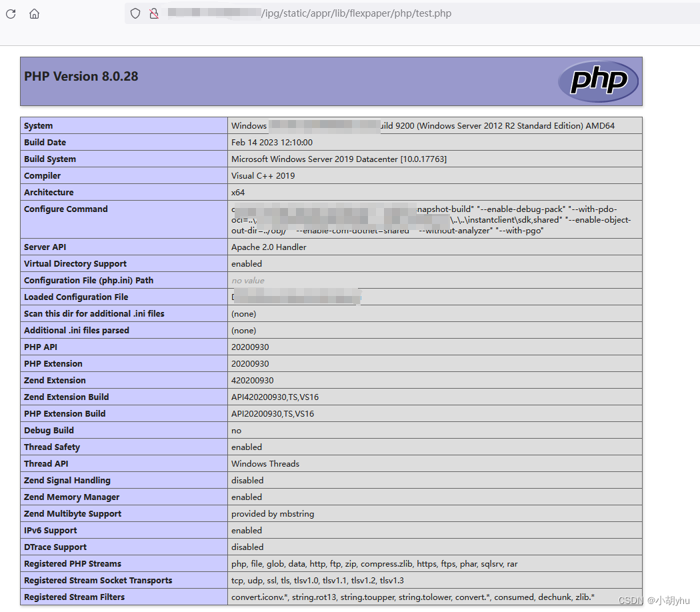Select the System row label
700x612 pixels.
point(39,126)
